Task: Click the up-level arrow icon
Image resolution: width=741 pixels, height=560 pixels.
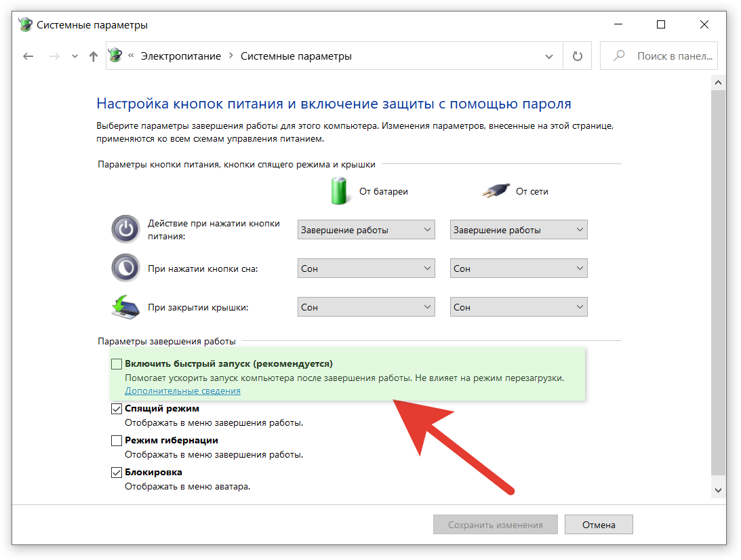Action: click(x=94, y=57)
